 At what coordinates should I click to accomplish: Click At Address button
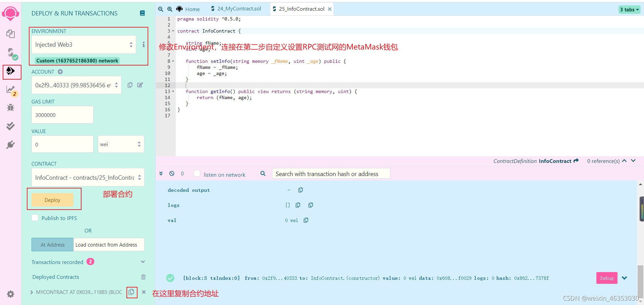[52, 245]
